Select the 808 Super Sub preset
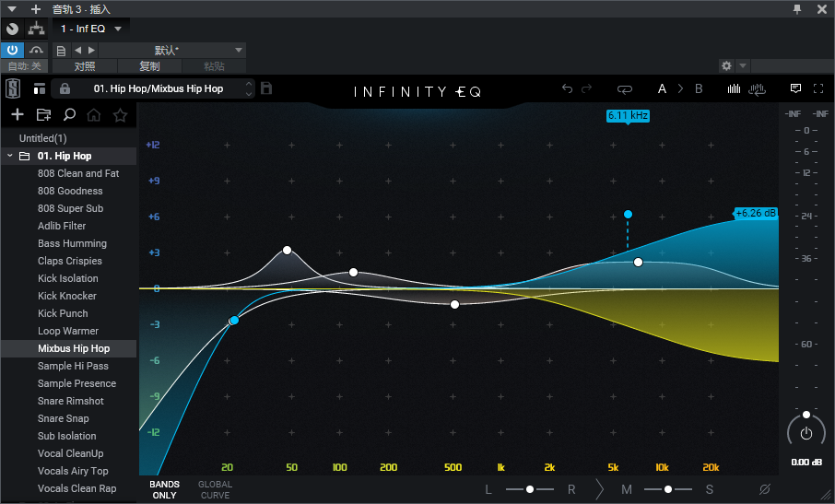The image size is (835, 504). coord(70,208)
